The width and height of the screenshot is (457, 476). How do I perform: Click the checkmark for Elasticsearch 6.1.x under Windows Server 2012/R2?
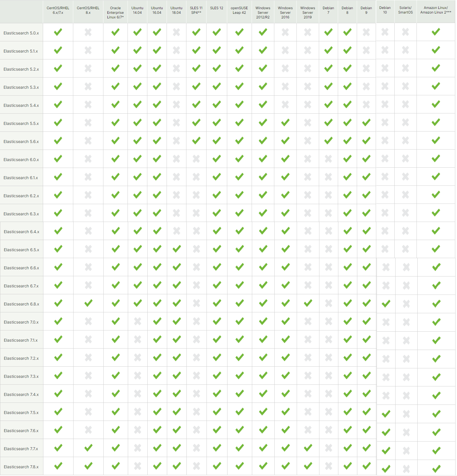(263, 177)
